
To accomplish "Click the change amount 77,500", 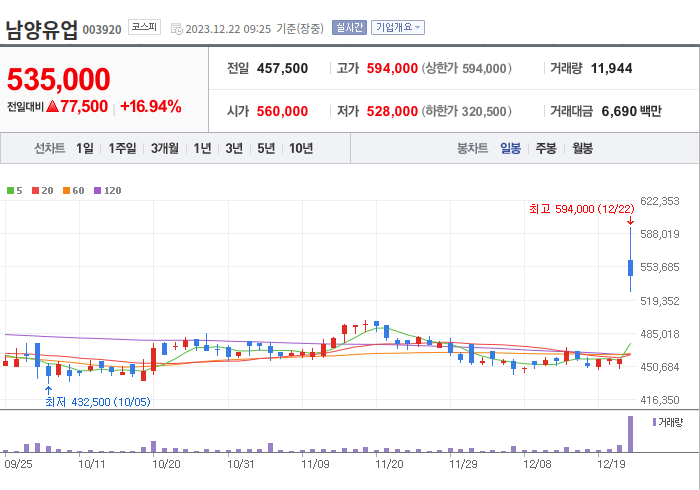I will [x=84, y=106].
